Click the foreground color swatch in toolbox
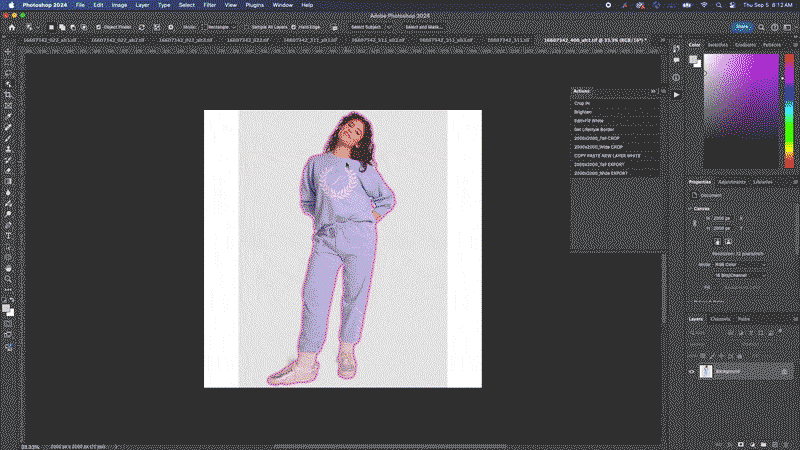This screenshot has height=450, width=800. [6, 308]
